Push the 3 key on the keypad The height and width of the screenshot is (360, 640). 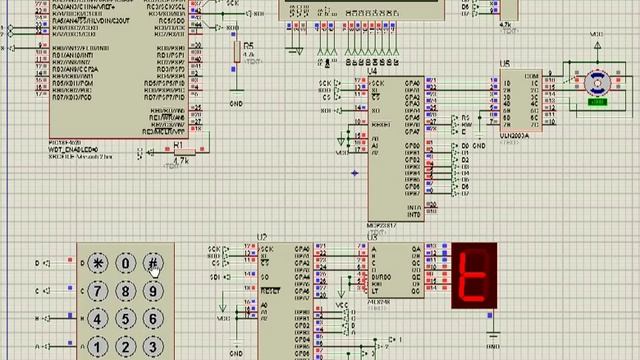[153, 347]
